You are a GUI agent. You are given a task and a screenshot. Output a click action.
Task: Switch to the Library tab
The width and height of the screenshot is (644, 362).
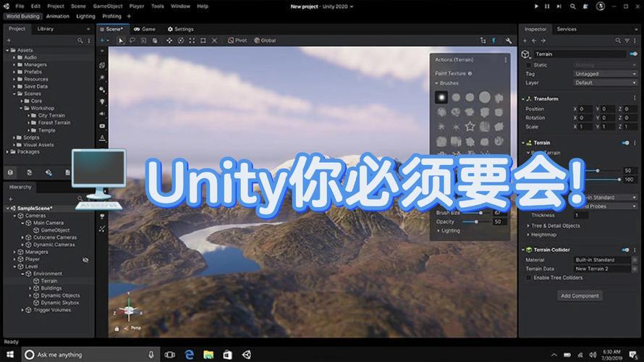point(45,29)
